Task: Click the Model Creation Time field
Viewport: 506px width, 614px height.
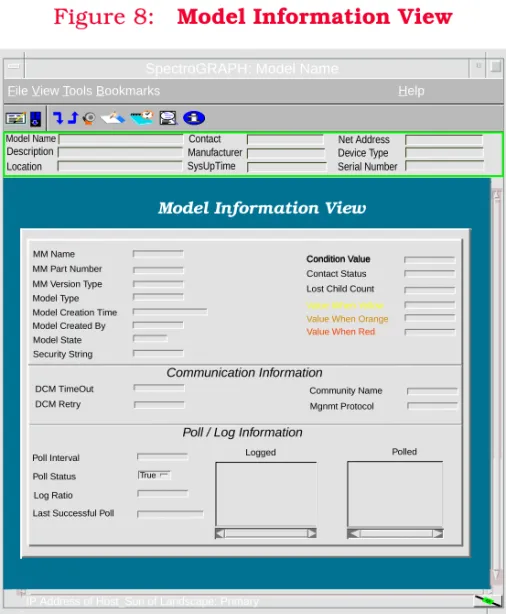Action: 170,312
